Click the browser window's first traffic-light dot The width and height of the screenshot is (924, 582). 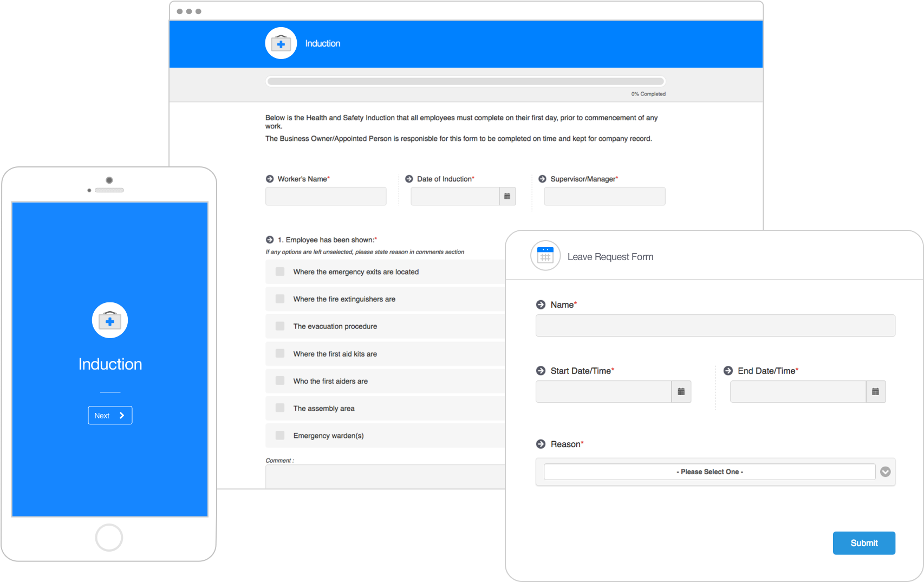[180, 11]
